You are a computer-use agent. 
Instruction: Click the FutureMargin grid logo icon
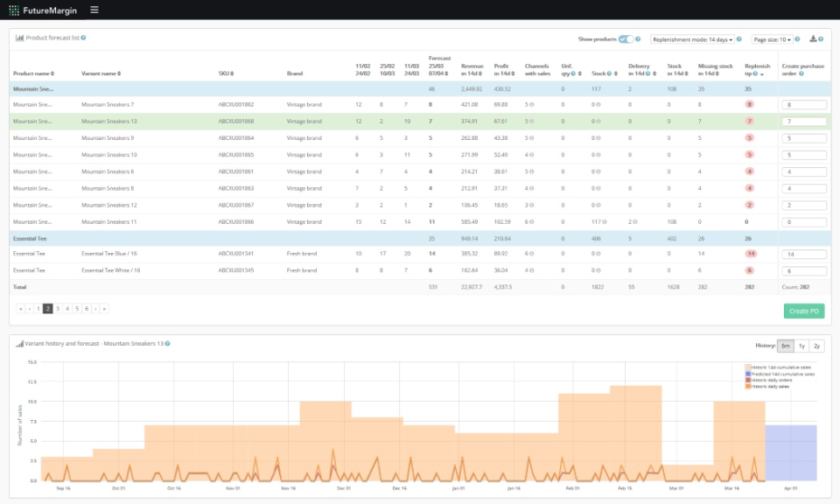click(14, 10)
